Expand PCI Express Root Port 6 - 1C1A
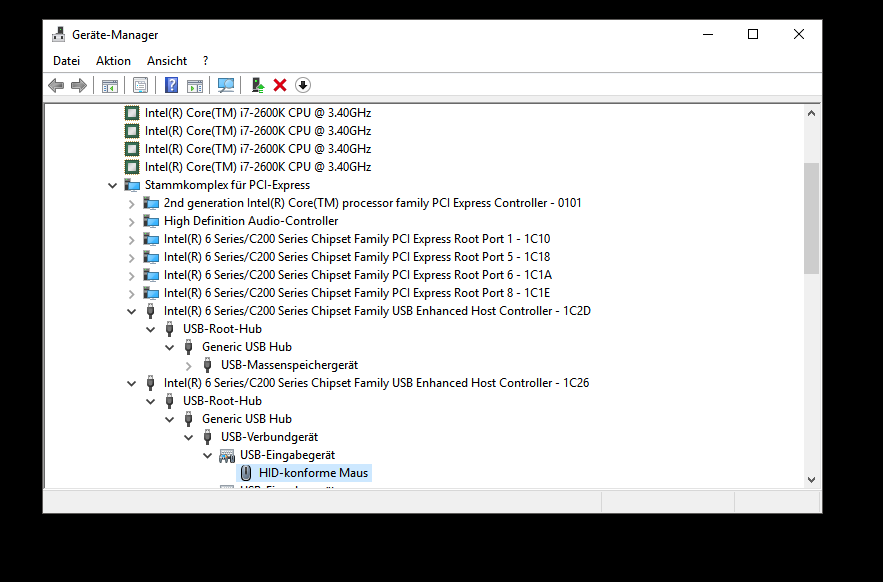Screen dimensions: 883x582 point(131,276)
